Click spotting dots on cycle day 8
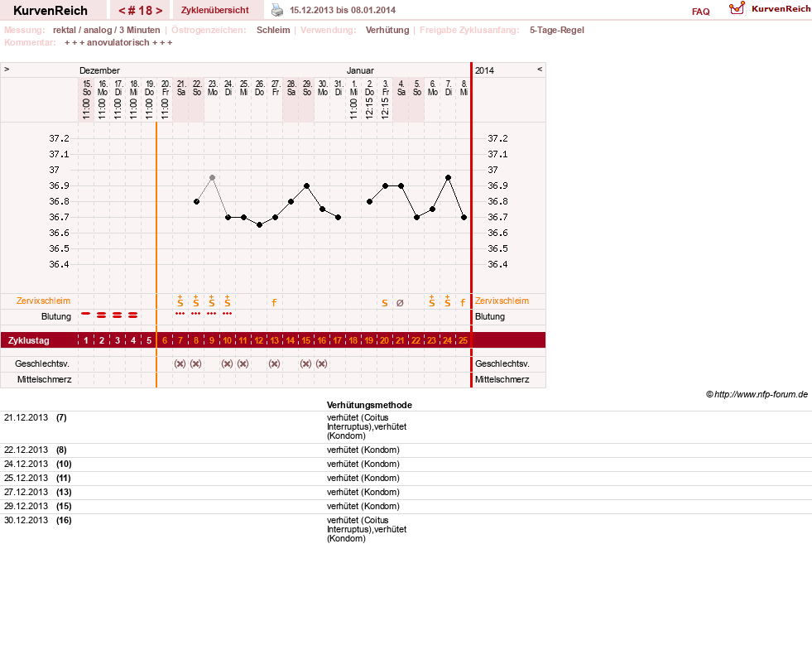 195,314
